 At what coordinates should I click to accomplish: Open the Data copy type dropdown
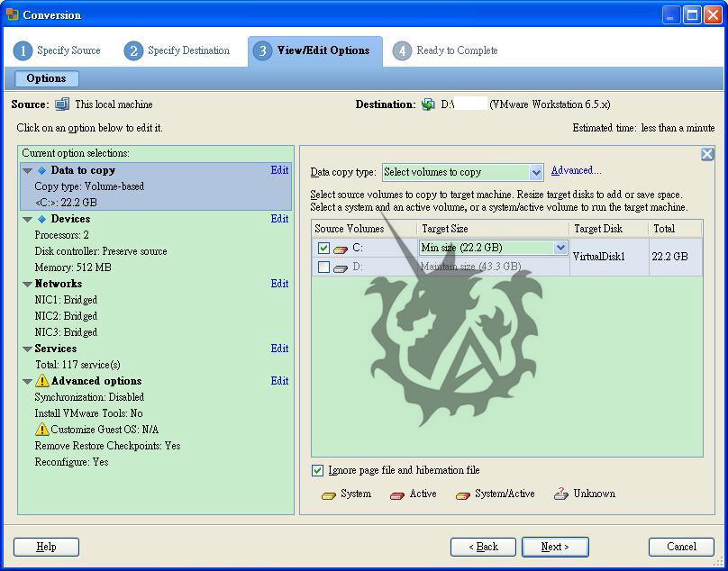coord(536,172)
